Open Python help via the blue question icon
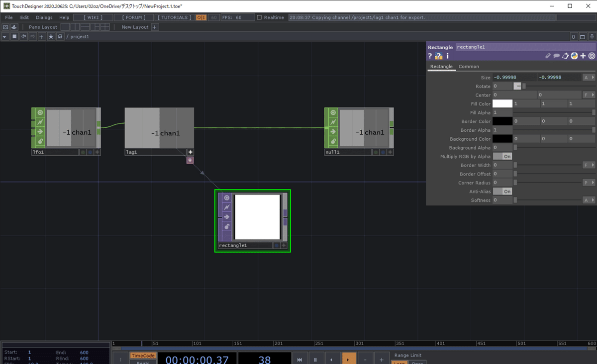This screenshot has height=364, width=597. tap(439, 56)
